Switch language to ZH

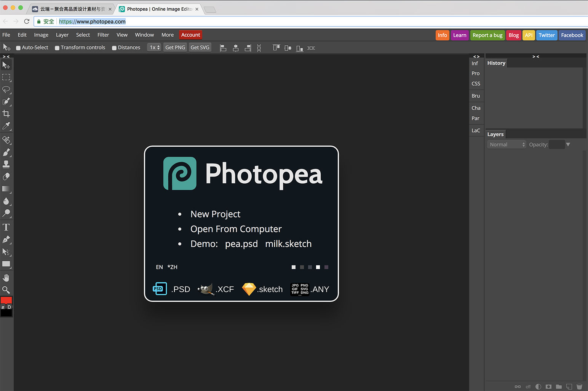coord(172,267)
